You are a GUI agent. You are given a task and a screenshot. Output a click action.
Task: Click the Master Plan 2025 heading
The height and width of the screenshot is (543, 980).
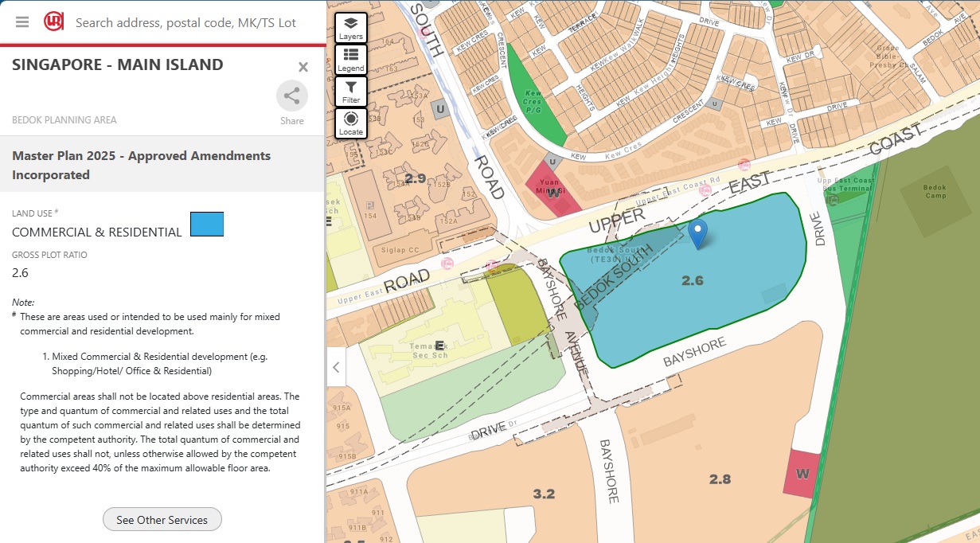[141, 165]
